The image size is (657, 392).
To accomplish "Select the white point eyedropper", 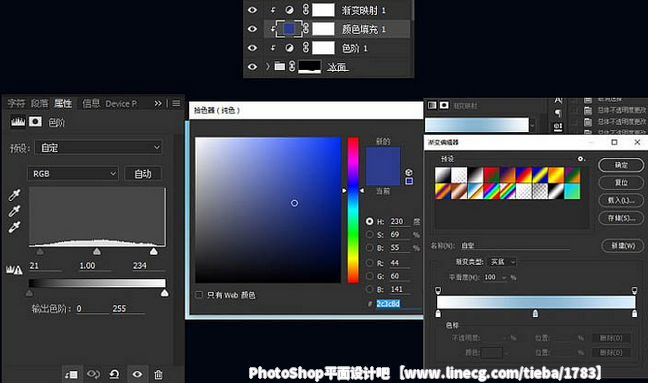I will coord(15,227).
